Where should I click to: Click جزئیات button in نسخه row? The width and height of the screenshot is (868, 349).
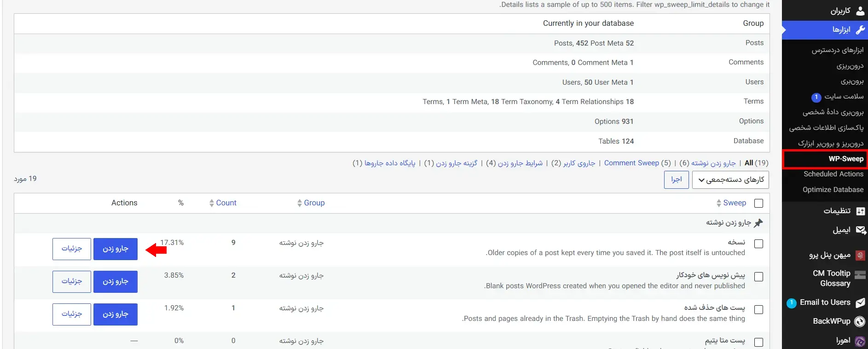point(72,249)
